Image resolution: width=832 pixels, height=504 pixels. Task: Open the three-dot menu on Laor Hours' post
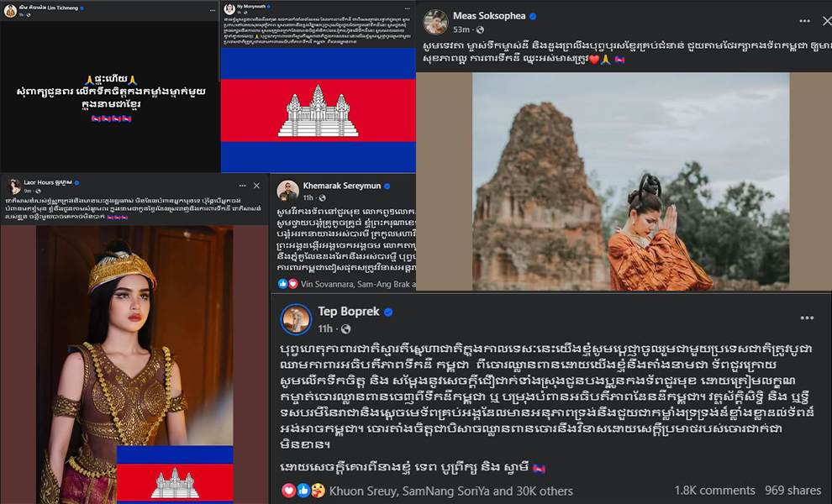point(242,186)
